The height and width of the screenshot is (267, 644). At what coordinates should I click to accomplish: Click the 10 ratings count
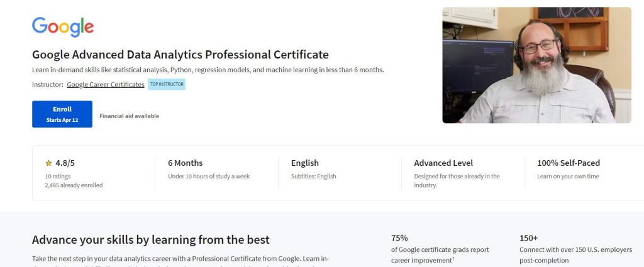pyautogui.click(x=57, y=177)
